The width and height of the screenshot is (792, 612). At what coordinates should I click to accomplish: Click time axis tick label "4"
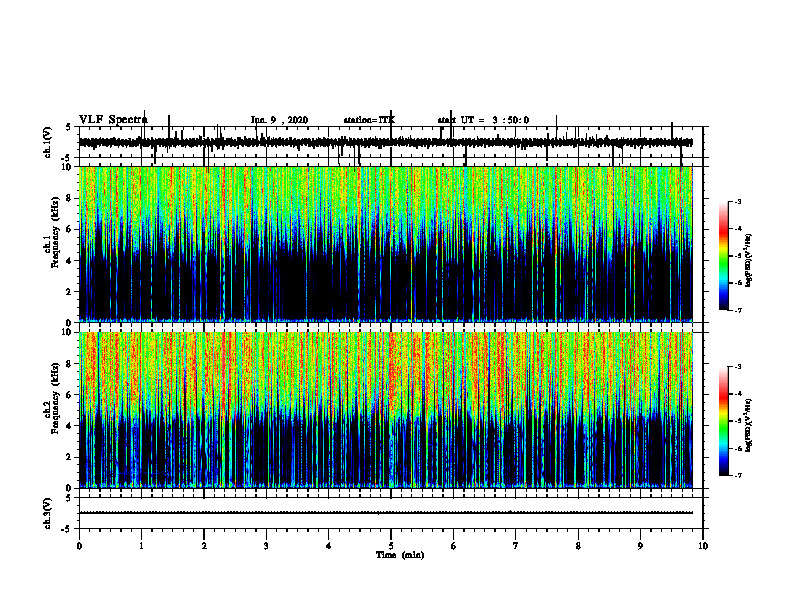coord(329,546)
